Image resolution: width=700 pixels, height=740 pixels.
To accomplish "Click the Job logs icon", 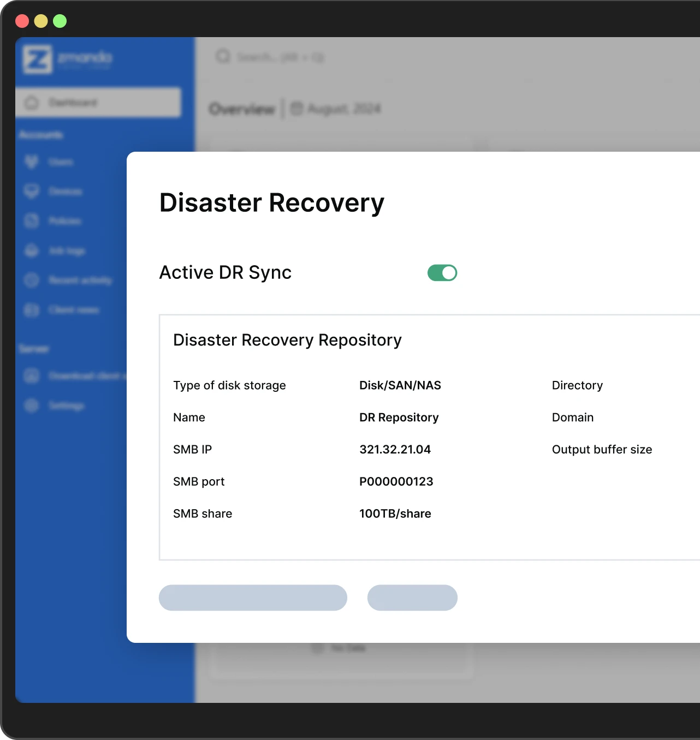I will tap(32, 251).
